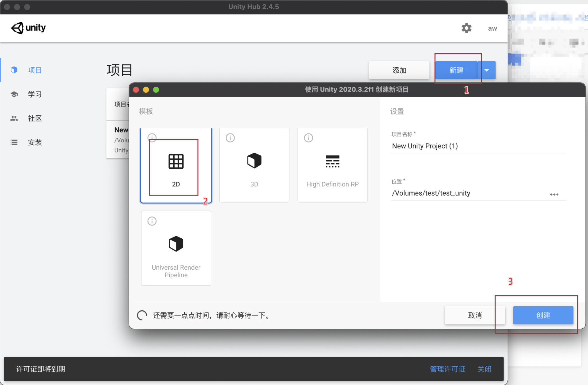Browse location using the three-dots button

click(x=554, y=194)
